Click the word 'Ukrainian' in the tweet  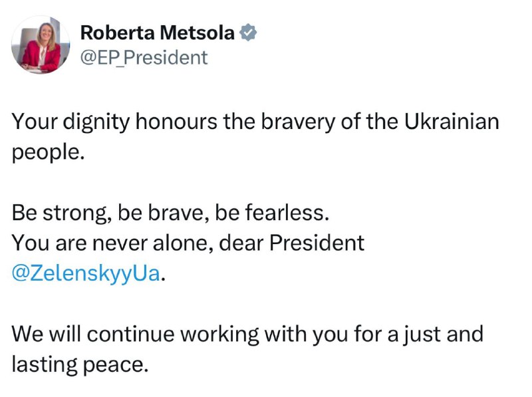[452, 122]
